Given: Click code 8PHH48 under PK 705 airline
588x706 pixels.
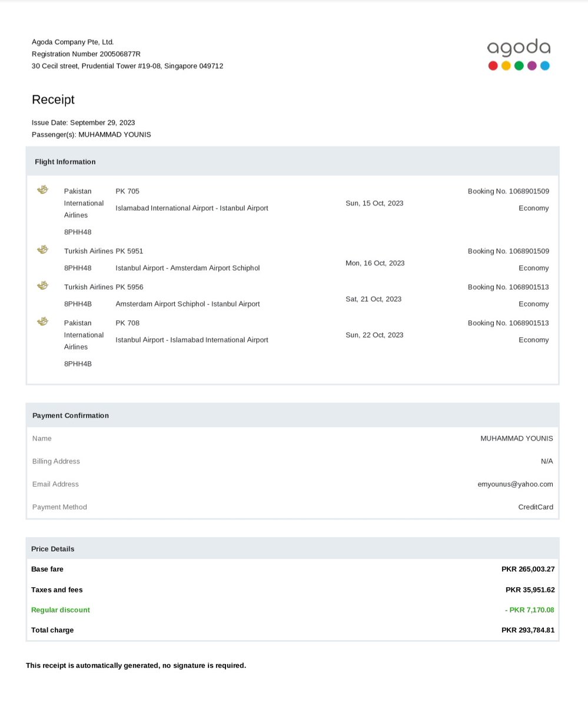Looking at the screenshot, I should pos(78,232).
